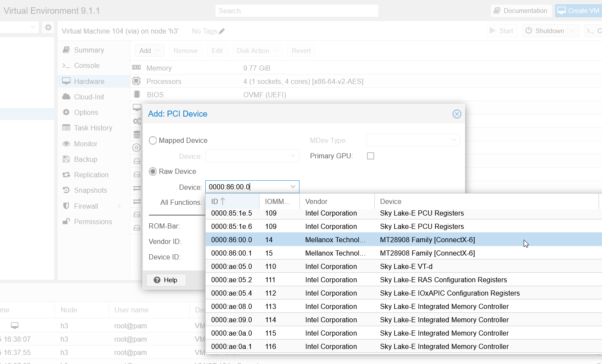Select device 0000:ae:05.0 Sky Lake-E VT-d
The height and width of the screenshot is (364, 602).
tap(404, 266)
